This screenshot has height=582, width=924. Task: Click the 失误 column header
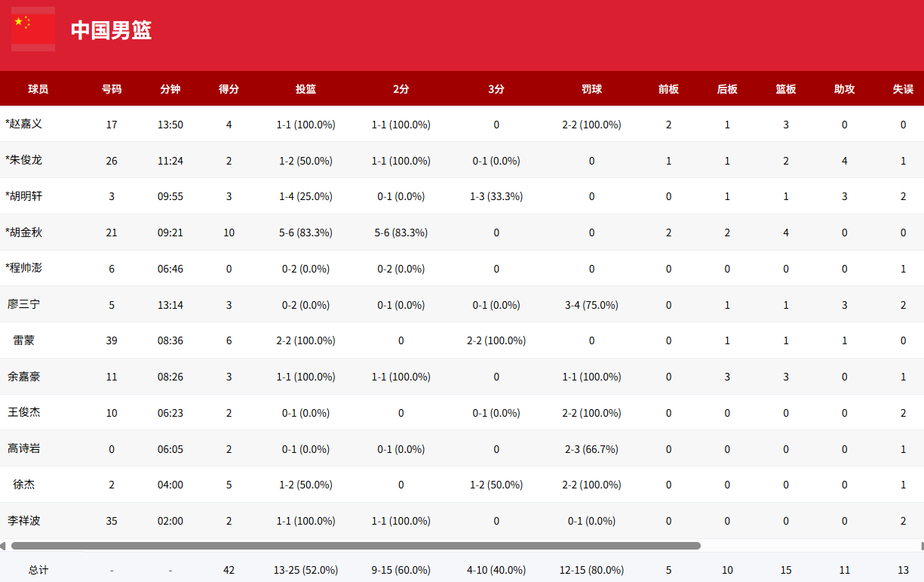pos(904,89)
